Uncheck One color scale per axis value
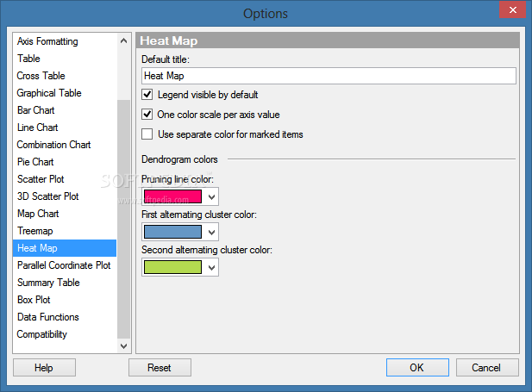Screen dimensions: 532x392 pos(147,115)
